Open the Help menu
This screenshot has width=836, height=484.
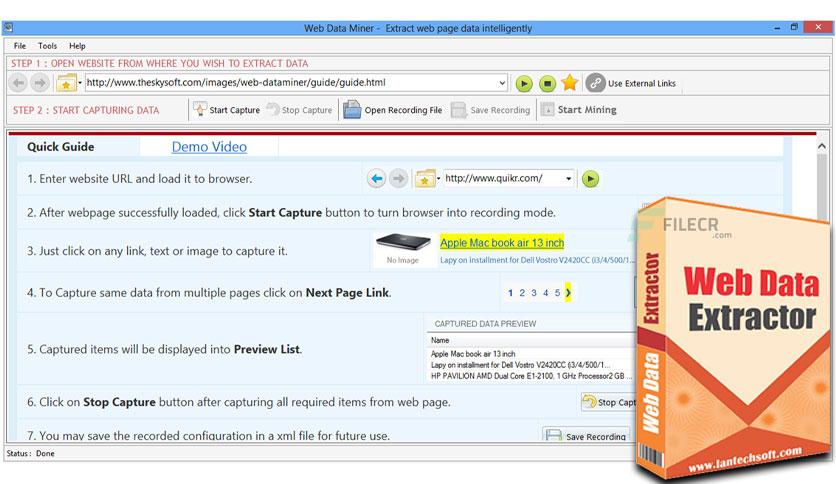click(x=77, y=46)
